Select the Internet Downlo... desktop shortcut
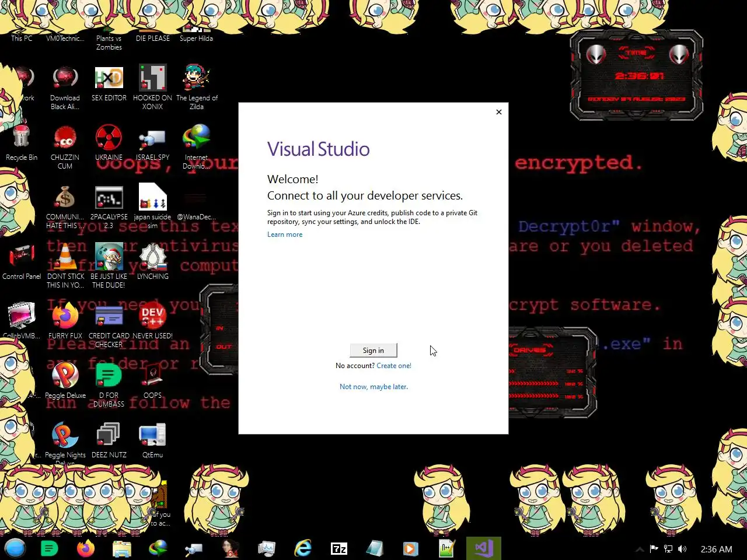 196,147
